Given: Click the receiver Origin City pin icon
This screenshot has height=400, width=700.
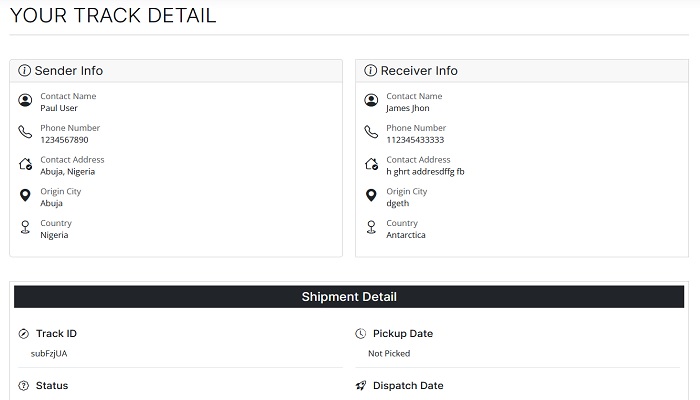Looking at the screenshot, I should pos(371,196).
